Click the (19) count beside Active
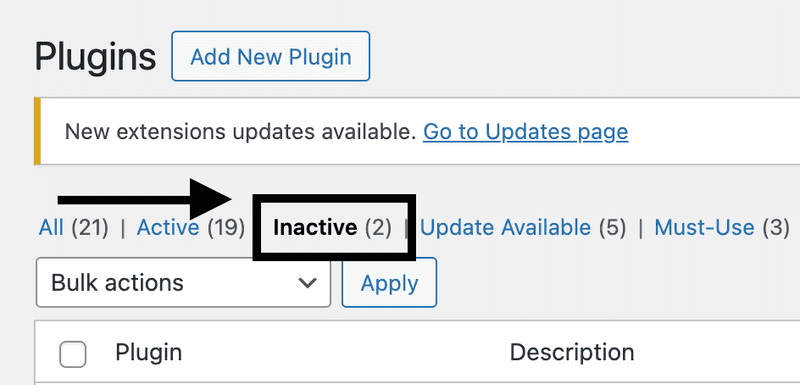The width and height of the screenshot is (800, 385). (226, 227)
